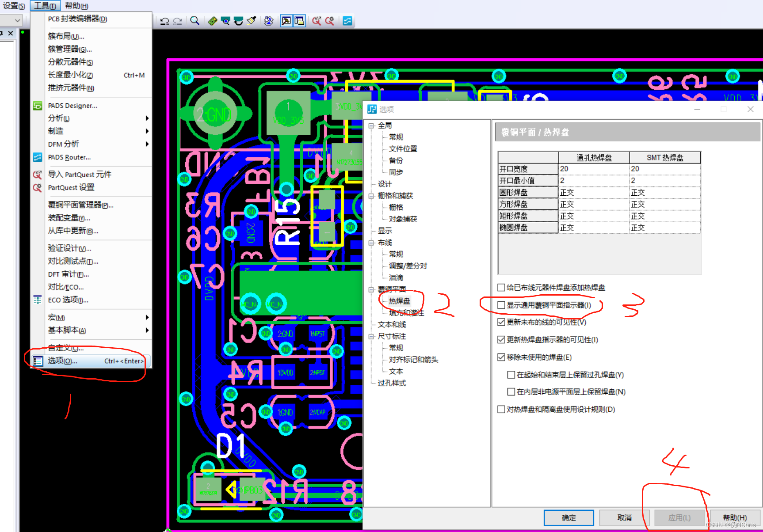Collapse the 布线 tree node
Image resolution: width=763 pixels, height=532 pixels.
[x=371, y=243]
